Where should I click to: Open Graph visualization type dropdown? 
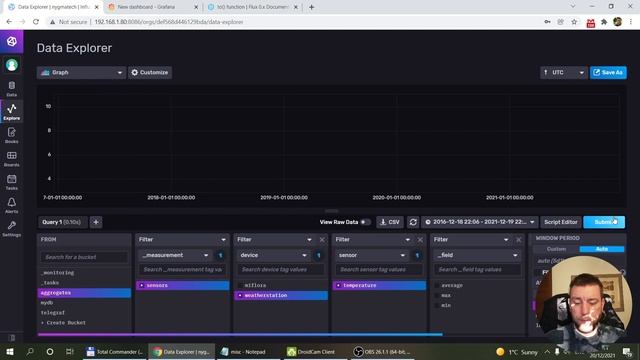(81, 73)
